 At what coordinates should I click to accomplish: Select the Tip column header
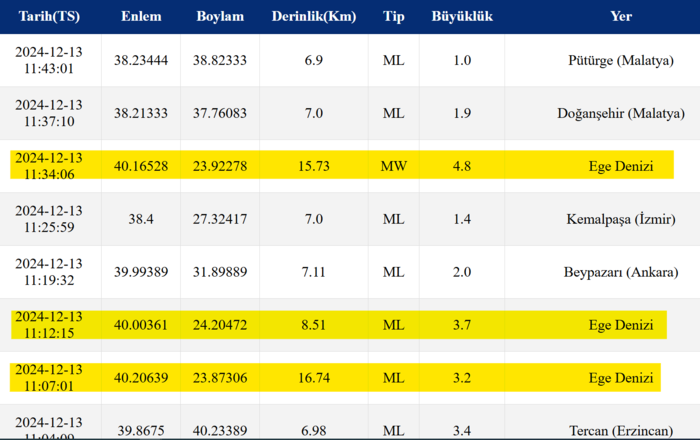tap(394, 17)
